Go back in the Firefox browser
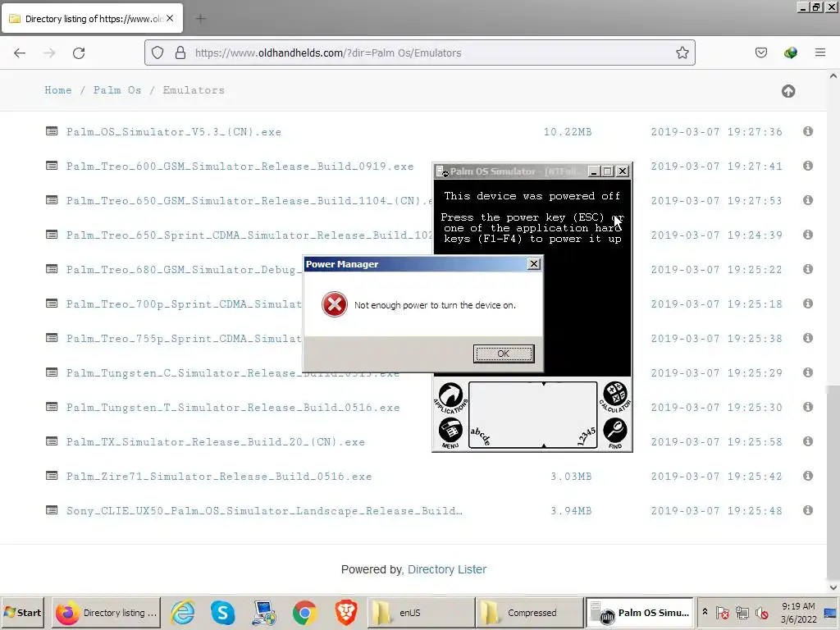Viewport: 840px width, 630px height. coord(20,52)
